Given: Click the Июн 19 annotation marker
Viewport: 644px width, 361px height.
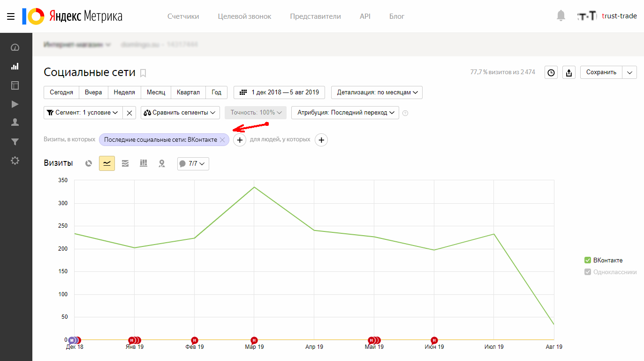Looking at the screenshot, I should coord(434,340).
